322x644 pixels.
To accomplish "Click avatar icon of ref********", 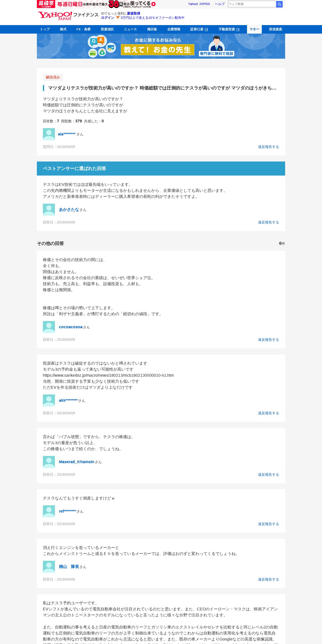I will [49, 511].
